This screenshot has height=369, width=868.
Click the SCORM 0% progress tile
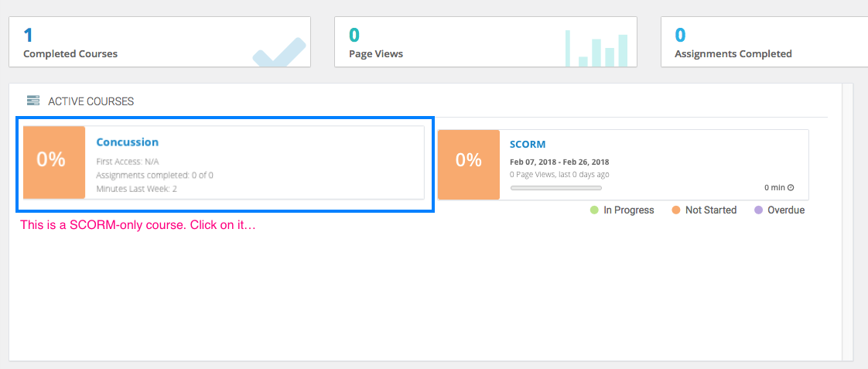click(x=468, y=160)
